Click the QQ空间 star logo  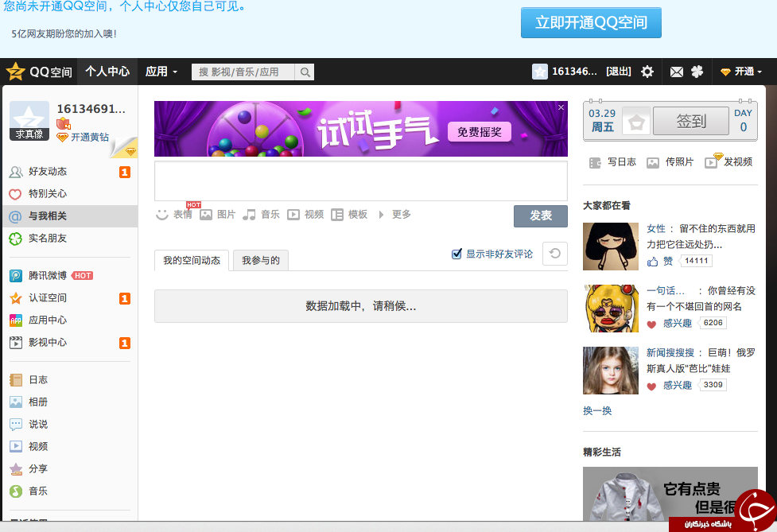pos(15,72)
